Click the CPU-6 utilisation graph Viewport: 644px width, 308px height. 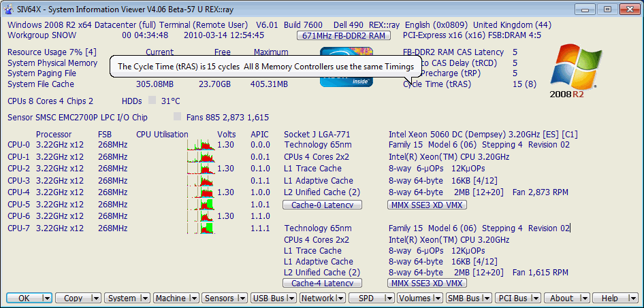pyautogui.click(x=201, y=216)
